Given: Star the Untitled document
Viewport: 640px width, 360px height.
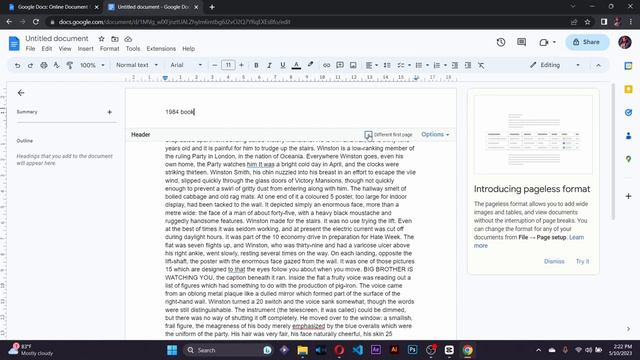Looking at the screenshot, I should 101,39.
